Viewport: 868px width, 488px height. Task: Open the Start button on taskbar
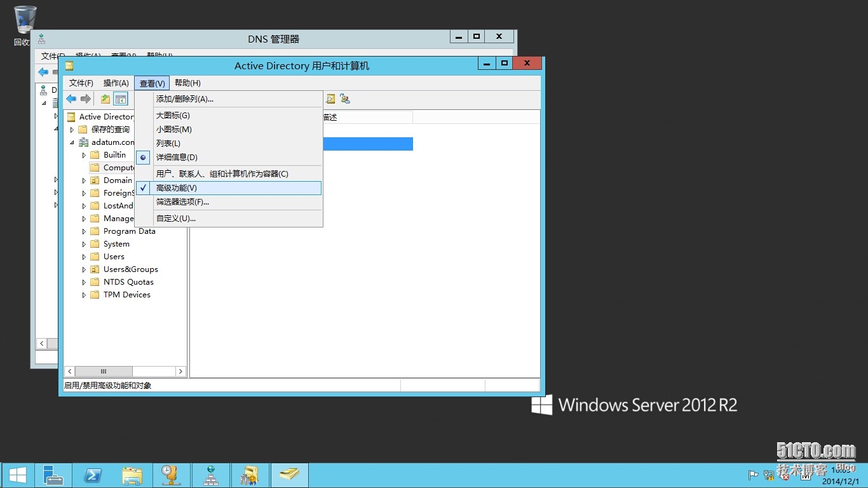click(x=17, y=475)
